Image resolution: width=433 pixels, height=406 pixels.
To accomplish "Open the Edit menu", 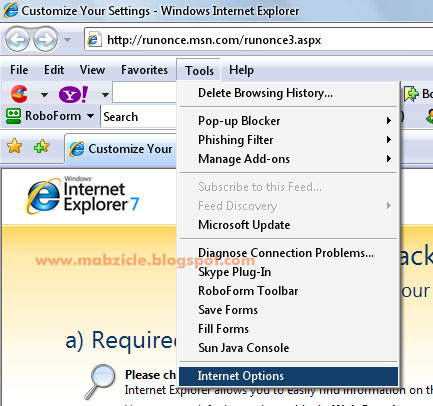I will tap(54, 70).
